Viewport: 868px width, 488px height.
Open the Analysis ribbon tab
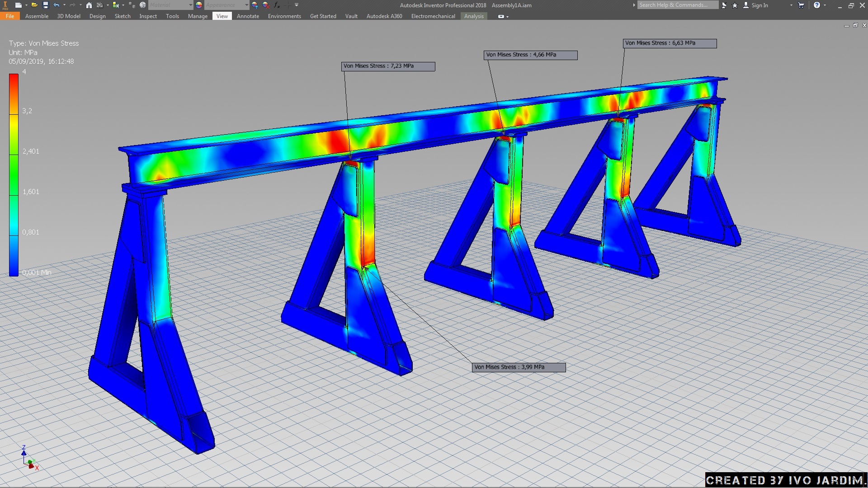[473, 16]
